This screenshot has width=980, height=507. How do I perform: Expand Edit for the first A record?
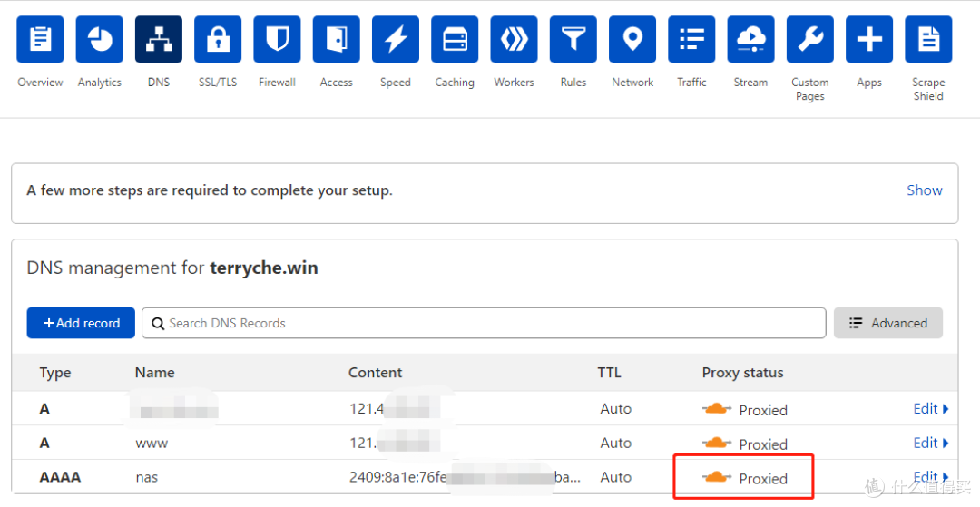tap(931, 408)
